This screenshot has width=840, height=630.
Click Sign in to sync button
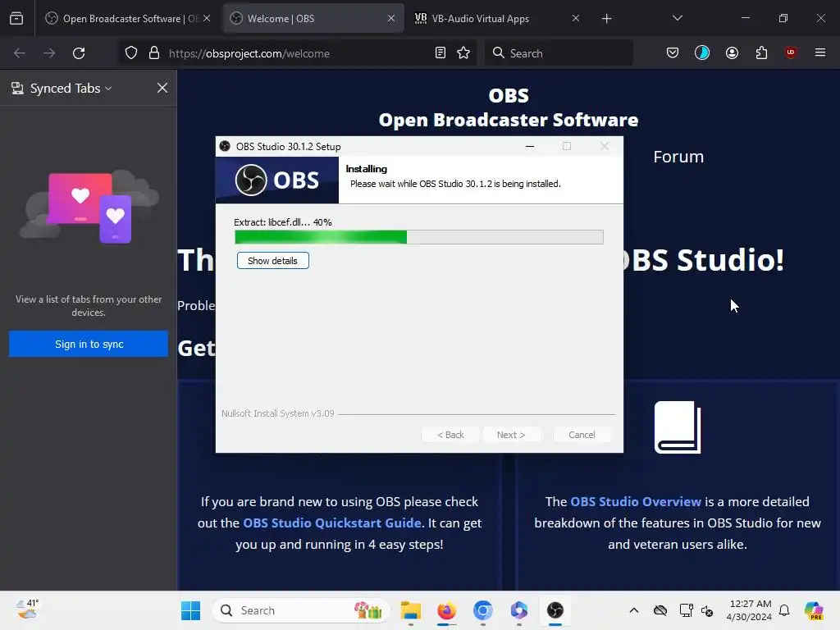tap(89, 344)
